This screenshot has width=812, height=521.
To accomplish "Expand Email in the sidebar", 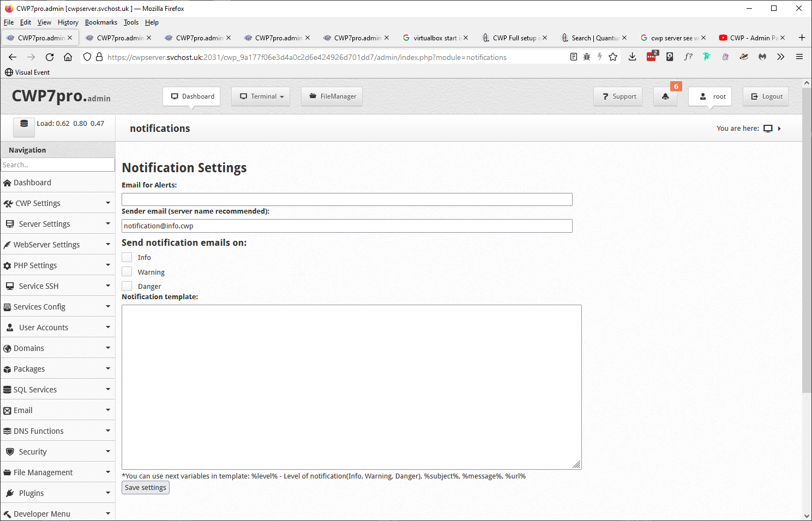I will (x=57, y=410).
